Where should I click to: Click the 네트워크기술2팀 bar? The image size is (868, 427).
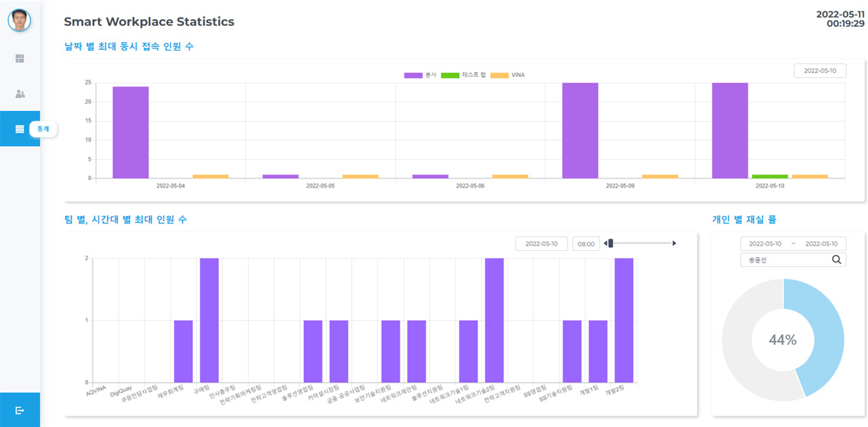click(494, 320)
